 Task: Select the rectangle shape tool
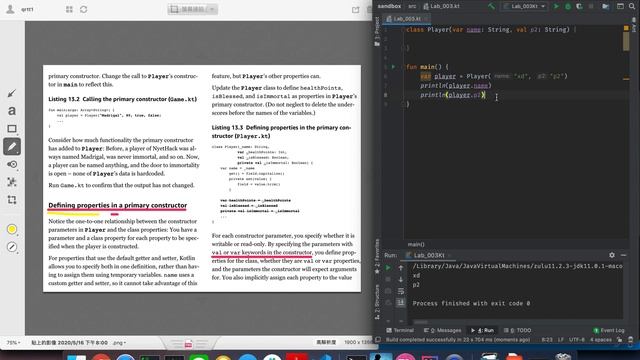tap(12, 129)
